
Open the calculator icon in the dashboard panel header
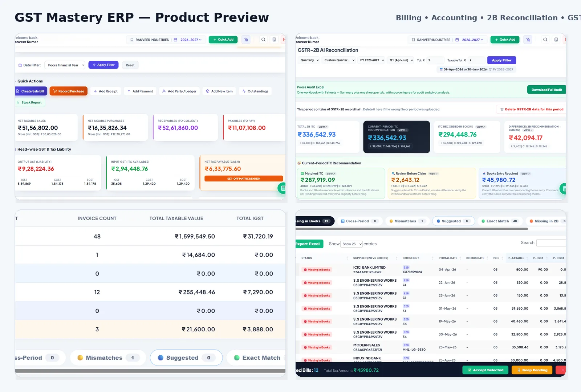(274, 40)
